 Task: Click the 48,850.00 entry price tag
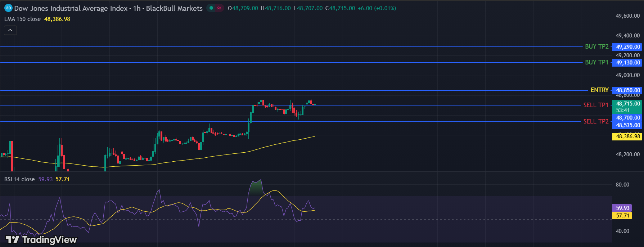coord(628,90)
